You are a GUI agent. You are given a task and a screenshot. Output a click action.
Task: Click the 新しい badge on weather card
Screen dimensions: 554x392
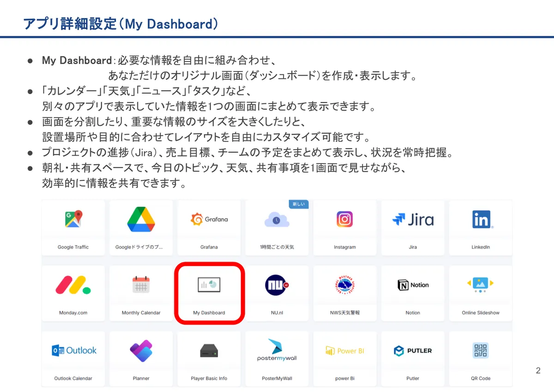pos(299,204)
